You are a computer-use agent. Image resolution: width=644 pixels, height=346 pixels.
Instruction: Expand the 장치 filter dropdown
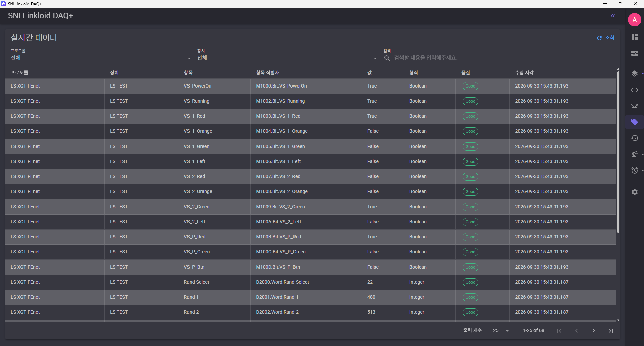pyautogui.click(x=287, y=58)
